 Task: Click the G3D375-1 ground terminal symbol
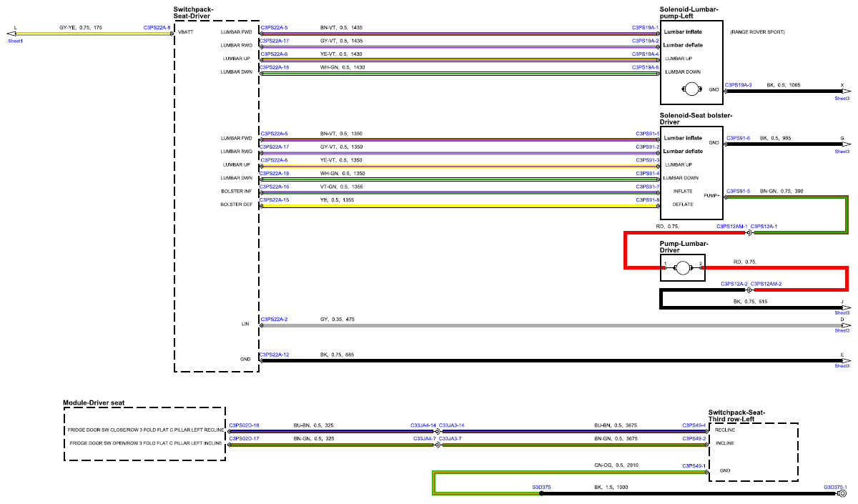coord(842,493)
